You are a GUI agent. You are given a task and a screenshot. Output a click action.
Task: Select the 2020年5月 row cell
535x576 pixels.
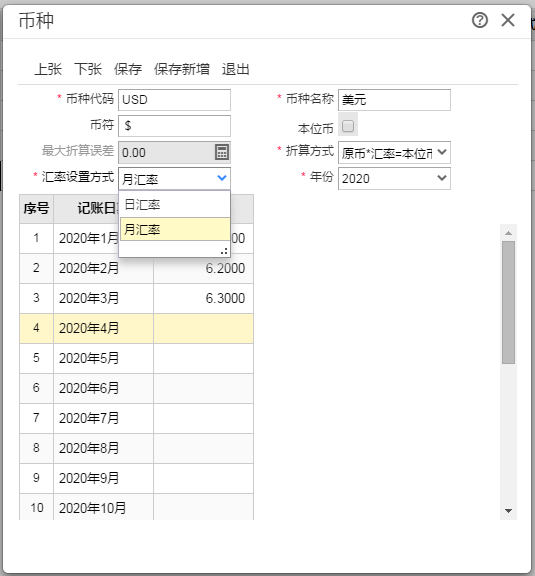(103, 358)
